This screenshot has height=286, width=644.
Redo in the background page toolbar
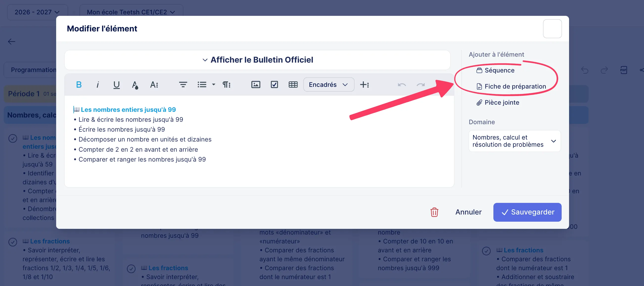click(604, 70)
